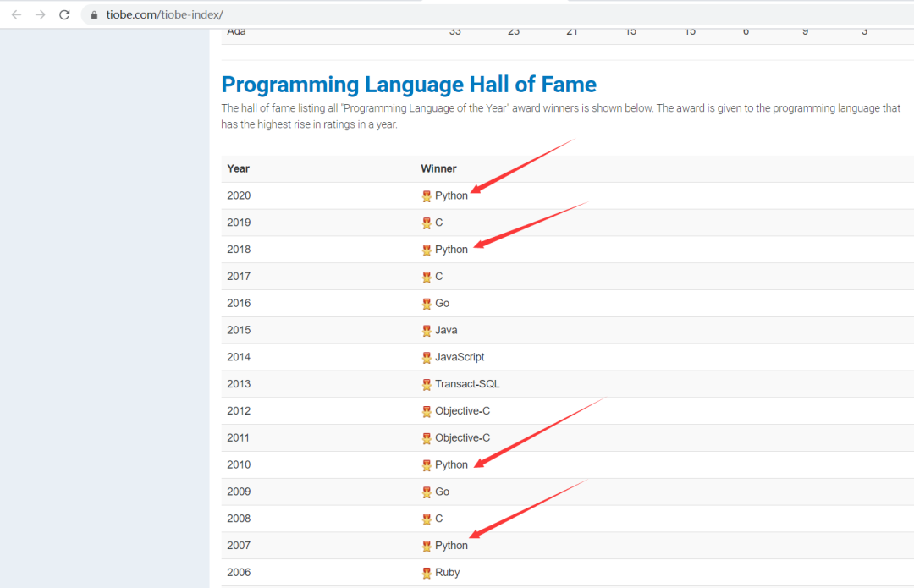The width and height of the screenshot is (914, 588).
Task: Click the Year column header
Action: click(238, 168)
